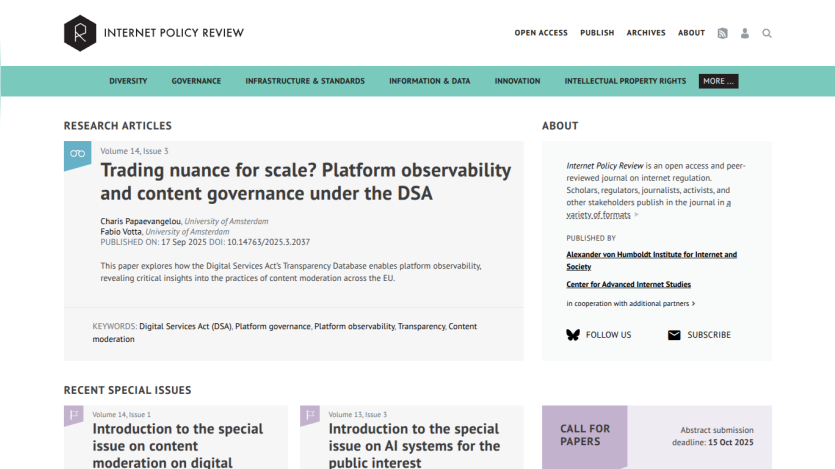This screenshot has height=469, width=835.
Task: Open keyword Digital Services Act (DSA)
Action: coord(185,326)
